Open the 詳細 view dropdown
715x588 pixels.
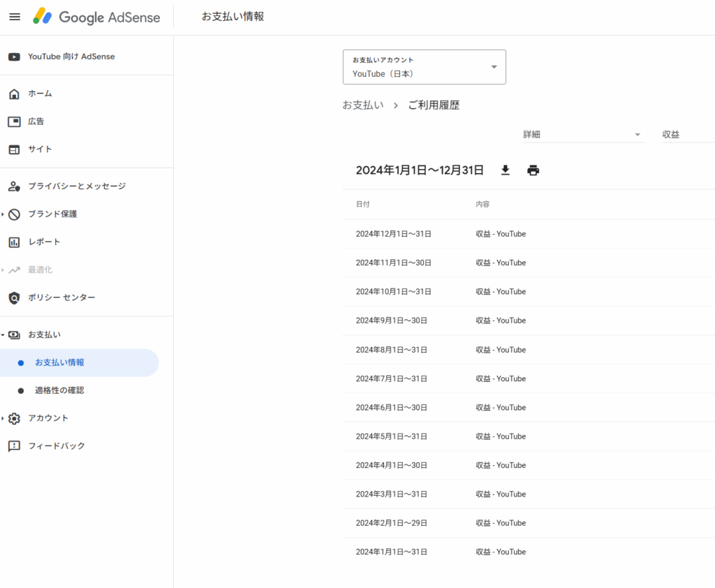tap(583, 135)
